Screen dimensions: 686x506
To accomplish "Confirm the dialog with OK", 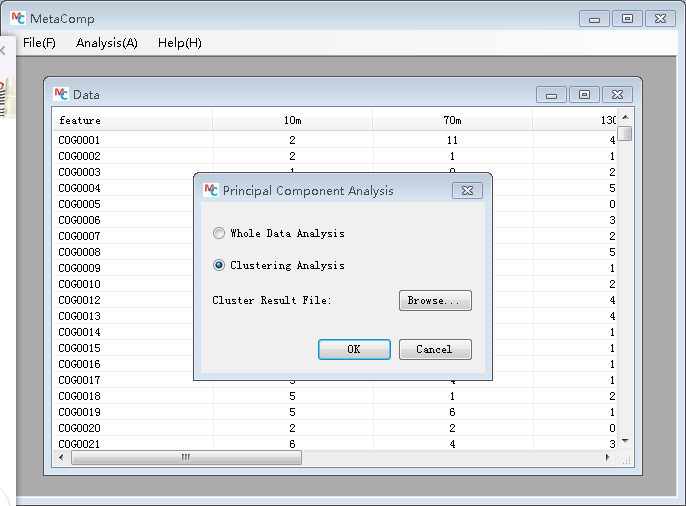I will tap(354, 349).
